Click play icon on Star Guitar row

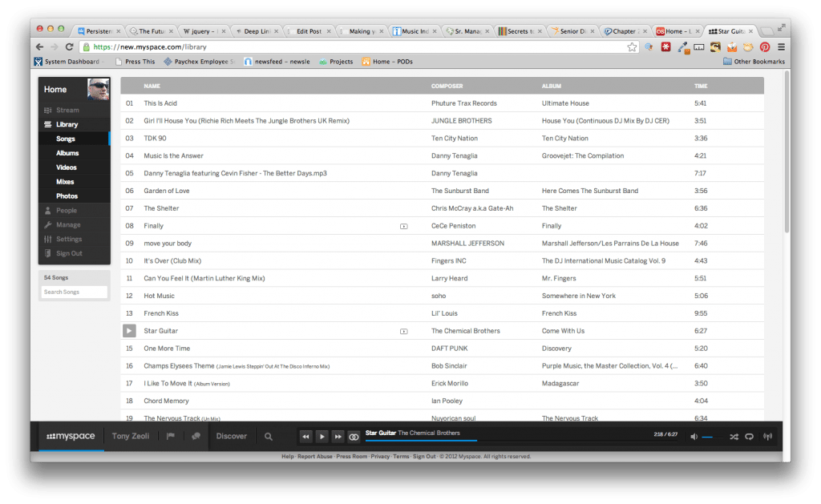(x=129, y=331)
